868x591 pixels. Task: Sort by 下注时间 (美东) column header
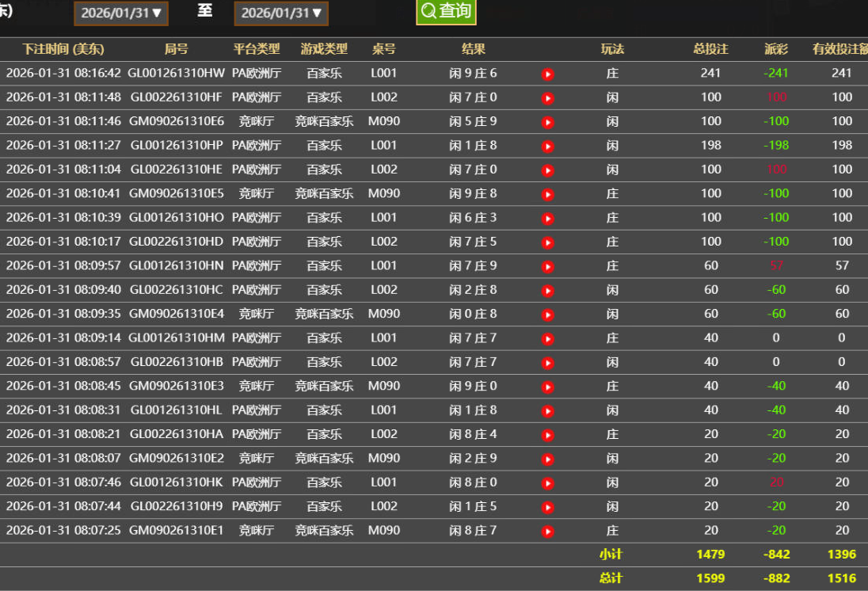point(63,49)
